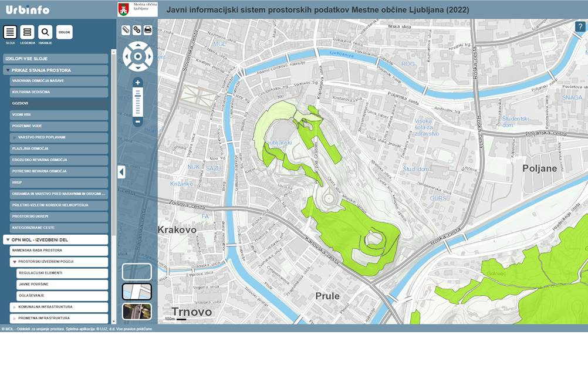Viewport: 588px width, 382px height.
Task: Zoom out with the minus button
Action: coord(138,122)
